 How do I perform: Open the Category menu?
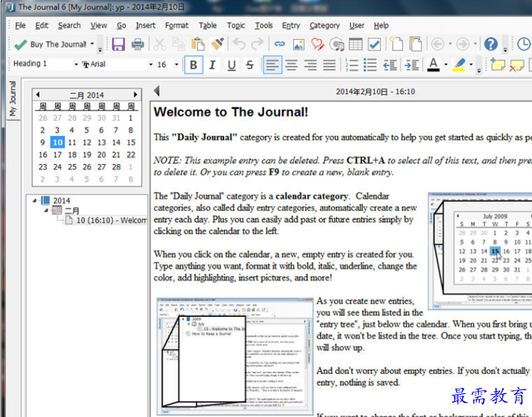coord(324,25)
